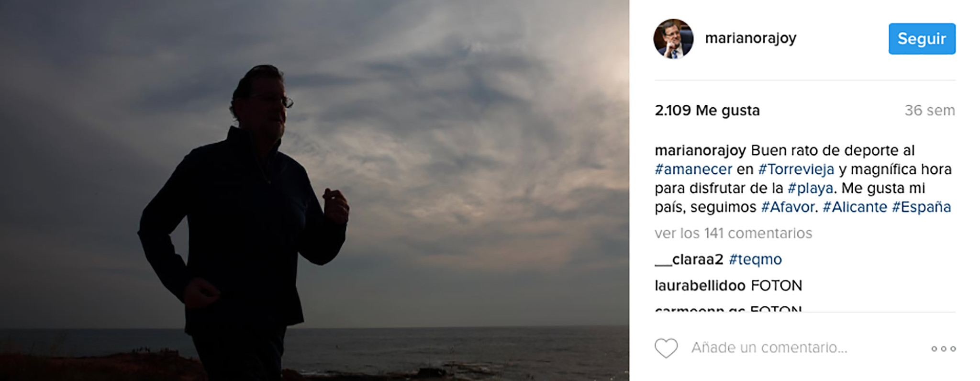Screen dimensions: 980x381
Task: Expand ver los 141 comentarios
Action: click(x=733, y=233)
